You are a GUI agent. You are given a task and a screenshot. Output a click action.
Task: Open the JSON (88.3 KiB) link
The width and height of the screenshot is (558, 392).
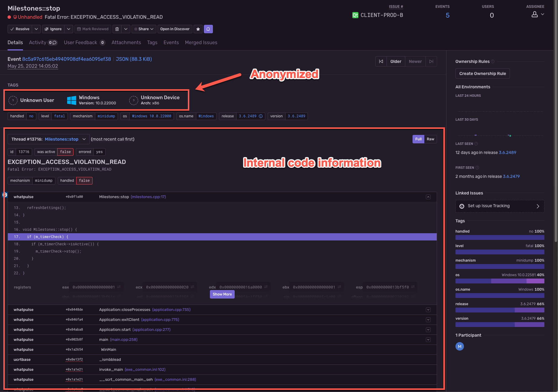coord(134,59)
